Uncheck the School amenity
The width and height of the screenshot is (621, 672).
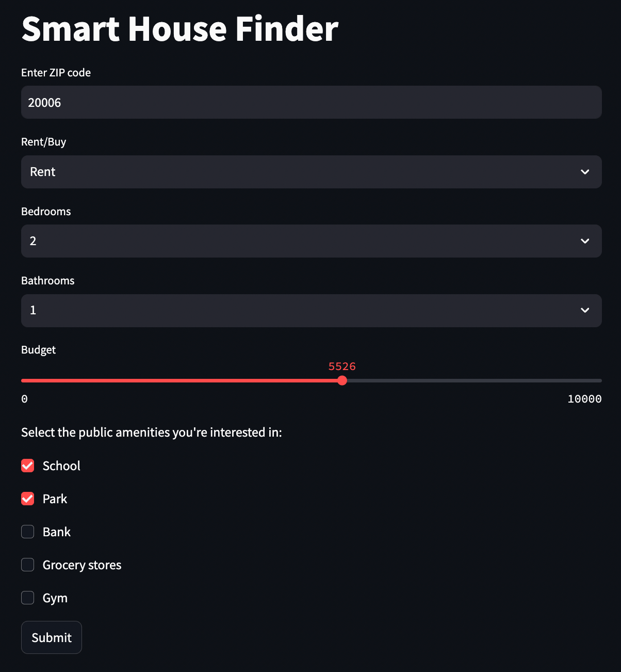(27, 466)
